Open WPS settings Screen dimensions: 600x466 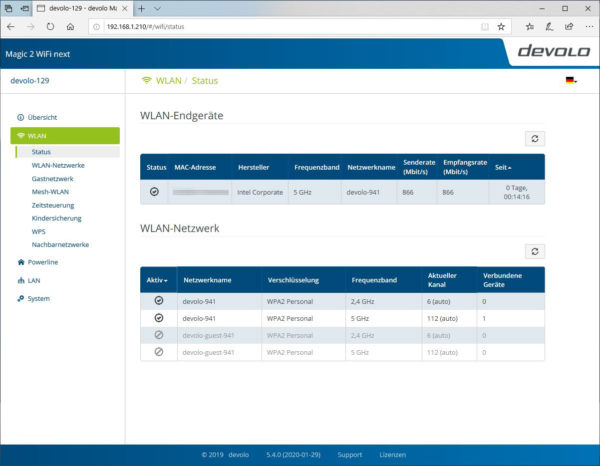coord(38,231)
